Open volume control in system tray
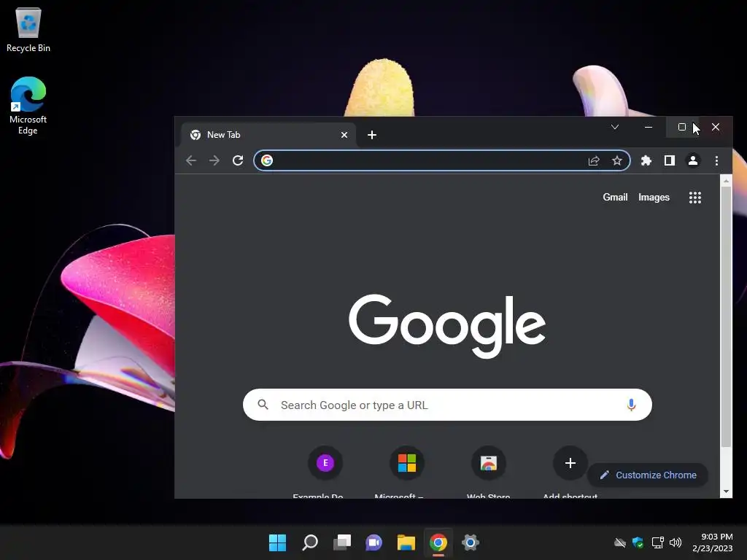Image resolution: width=747 pixels, height=560 pixels. tap(676, 542)
